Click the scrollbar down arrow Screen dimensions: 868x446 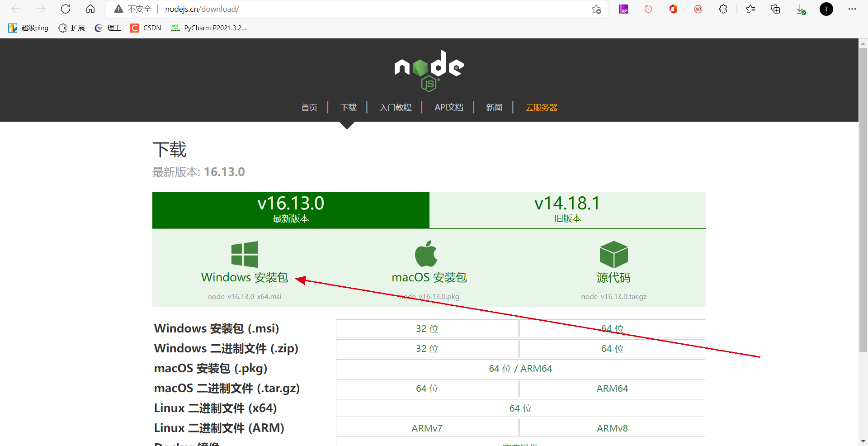863,441
